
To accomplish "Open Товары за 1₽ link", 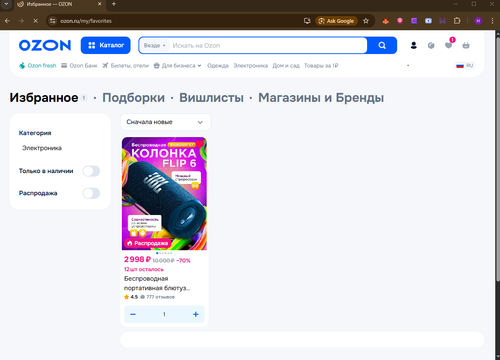I will pos(321,66).
